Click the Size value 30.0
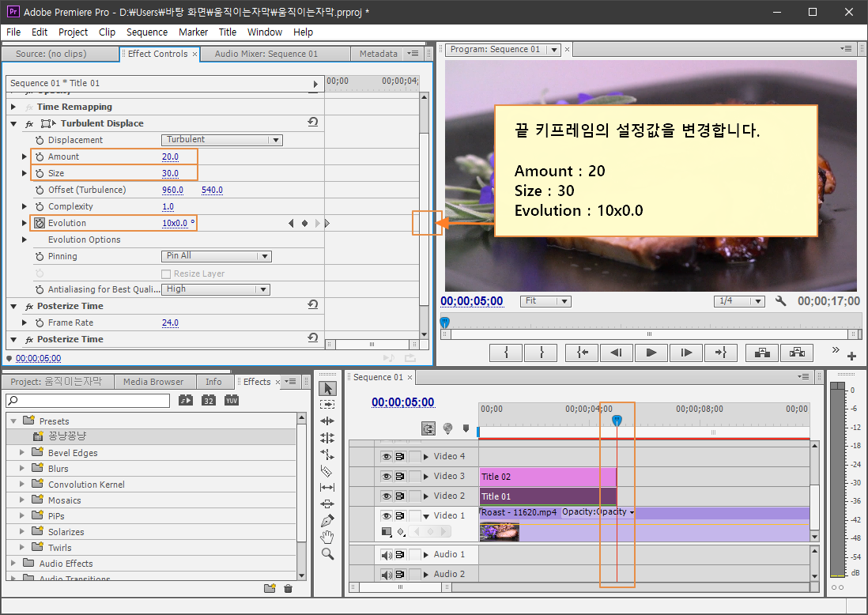The width and height of the screenshot is (868, 615). [170, 173]
